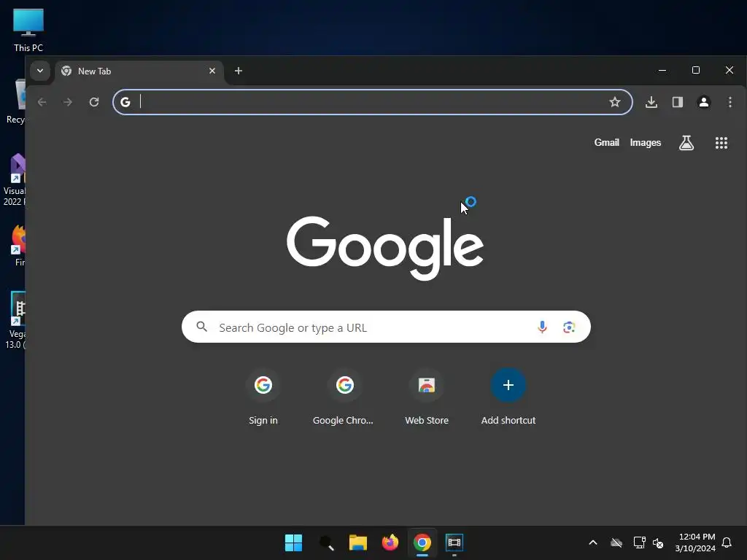Image resolution: width=747 pixels, height=560 pixels.
Task: Open Chrome three-dot menu
Action: (x=729, y=102)
